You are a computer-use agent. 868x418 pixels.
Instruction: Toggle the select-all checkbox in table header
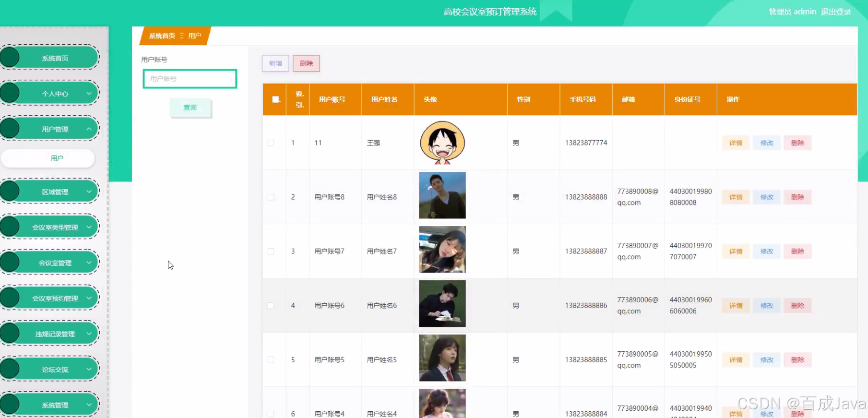point(275,99)
